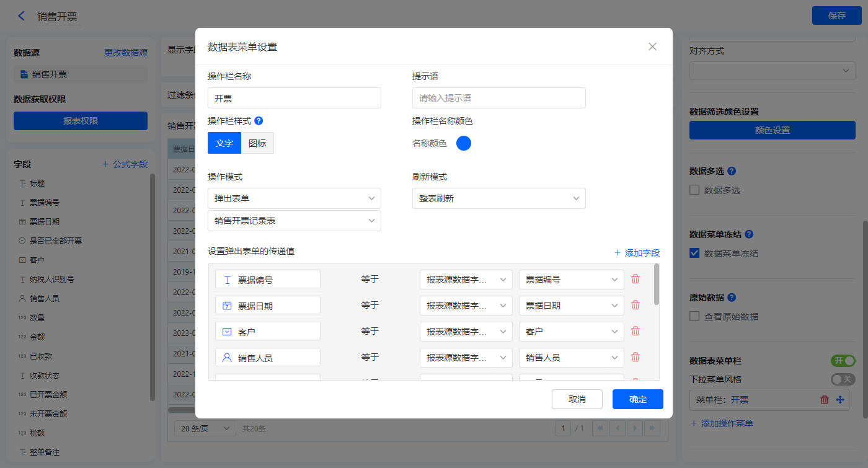Expand the 刷新模式 dropdown showing 整表刷新
The height and width of the screenshot is (468, 868).
click(498, 198)
